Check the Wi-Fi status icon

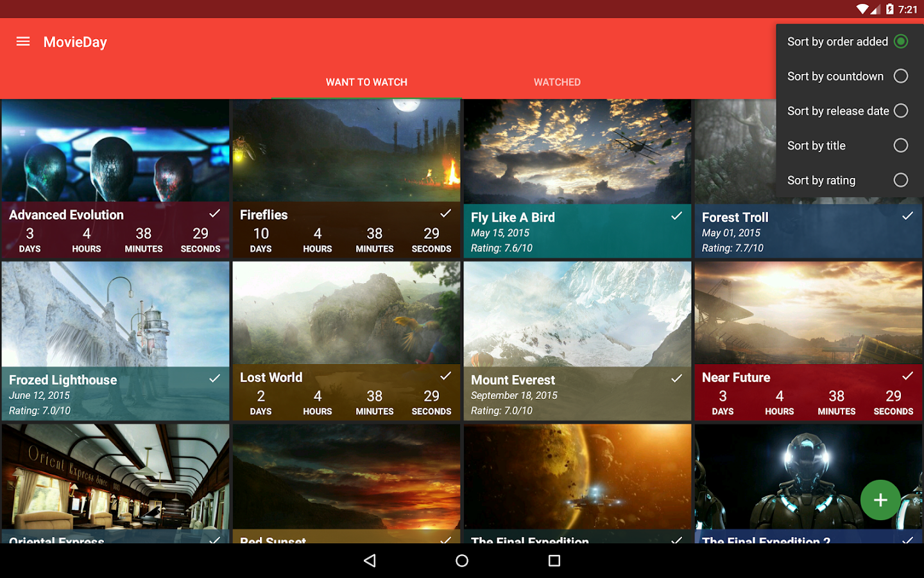point(863,9)
